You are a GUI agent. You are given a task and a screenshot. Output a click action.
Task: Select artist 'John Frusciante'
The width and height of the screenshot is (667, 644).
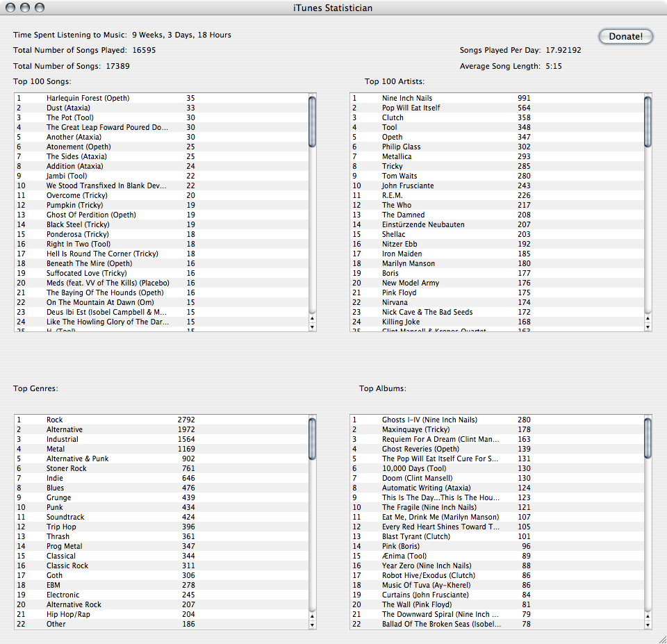pyautogui.click(x=497, y=185)
